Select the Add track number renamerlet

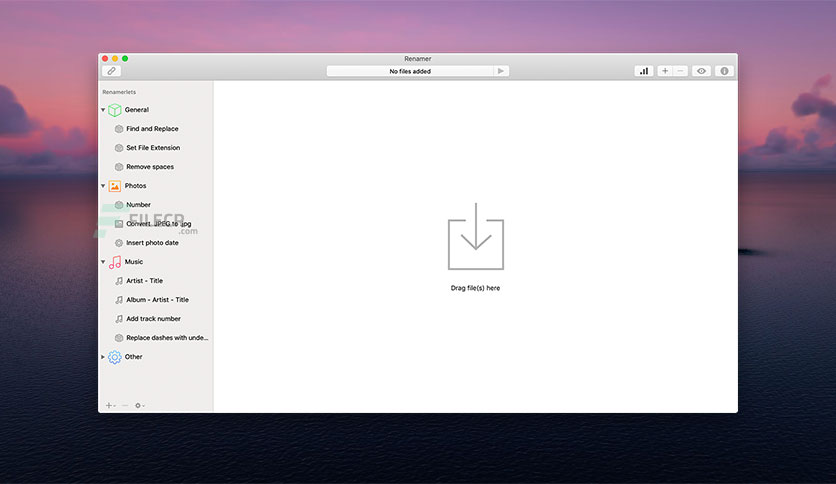pyautogui.click(x=156, y=319)
